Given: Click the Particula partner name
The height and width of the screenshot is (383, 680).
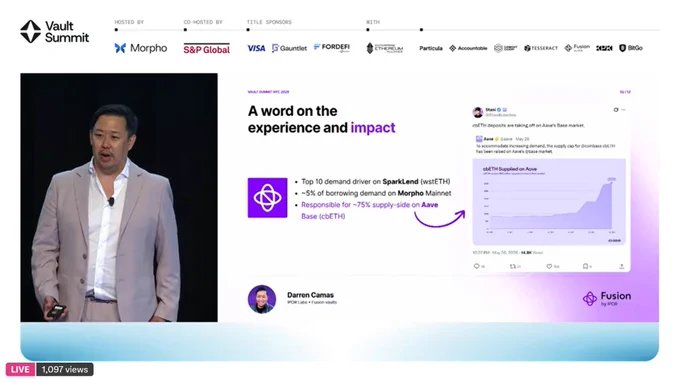Looking at the screenshot, I should coord(431,48).
